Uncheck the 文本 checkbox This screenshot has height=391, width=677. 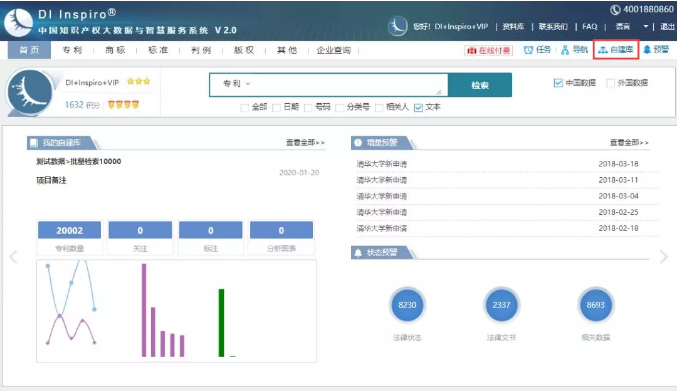[418, 107]
